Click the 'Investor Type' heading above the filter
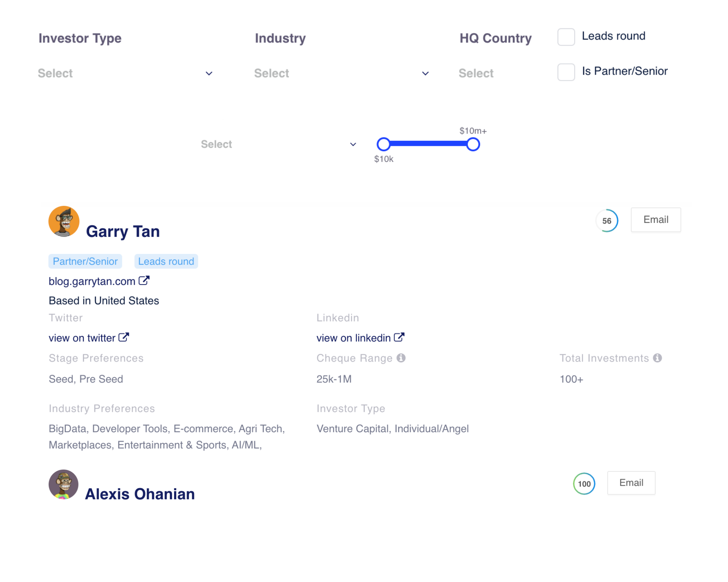The height and width of the screenshot is (582, 728). click(80, 38)
